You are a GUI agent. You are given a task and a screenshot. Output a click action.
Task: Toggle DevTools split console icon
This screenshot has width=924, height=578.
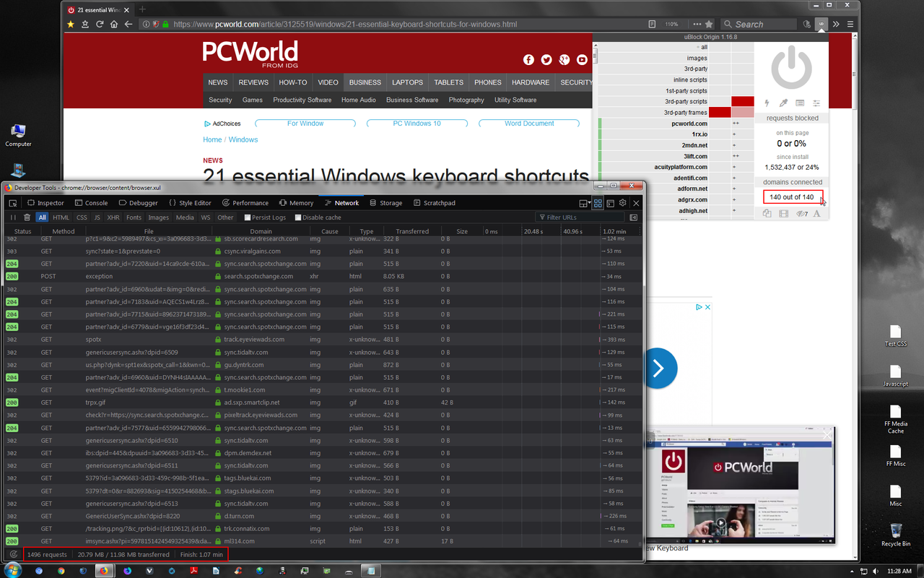(610, 204)
